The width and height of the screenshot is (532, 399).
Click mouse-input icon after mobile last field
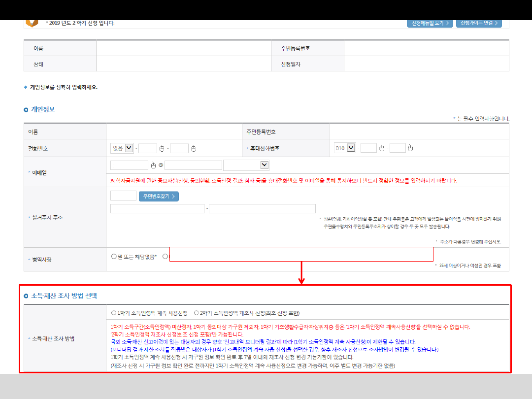pyautogui.click(x=410, y=148)
